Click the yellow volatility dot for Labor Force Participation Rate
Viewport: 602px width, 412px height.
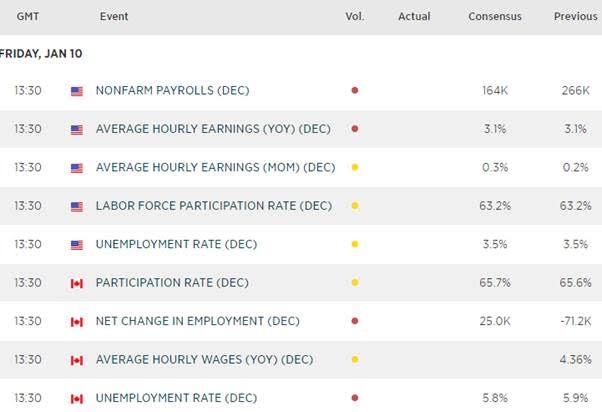354,206
